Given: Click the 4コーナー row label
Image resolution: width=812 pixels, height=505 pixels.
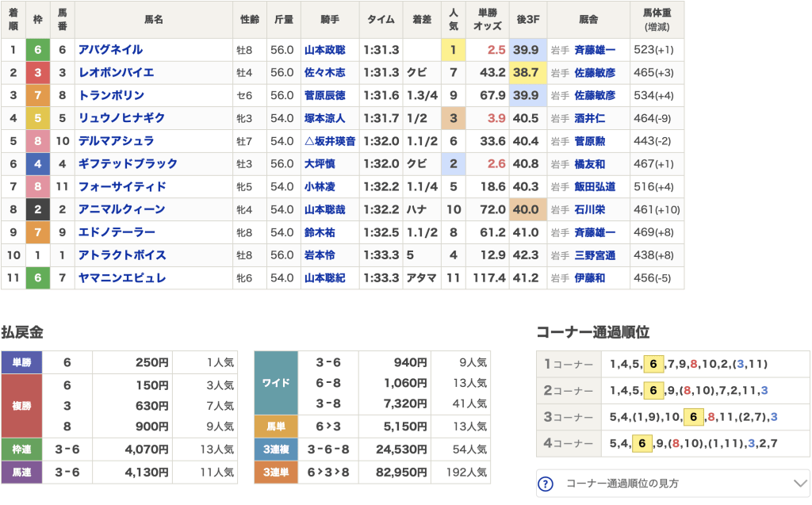Looking at the screenshot, I should click(x=568, y=443).
